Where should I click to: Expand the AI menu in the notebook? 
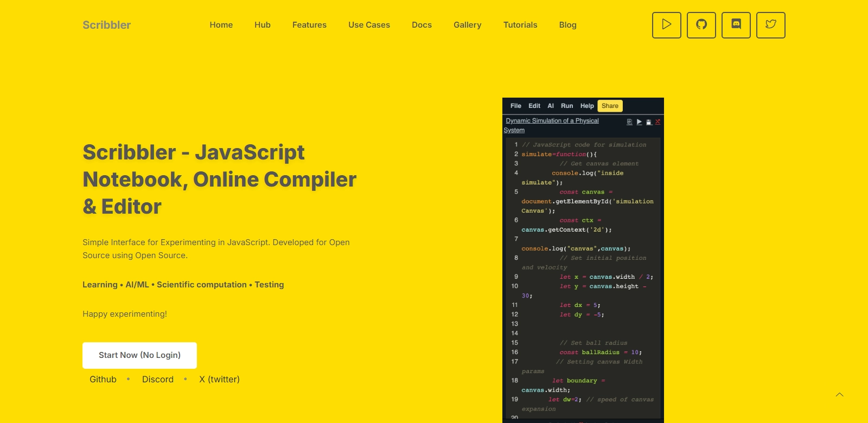[551, 106]
